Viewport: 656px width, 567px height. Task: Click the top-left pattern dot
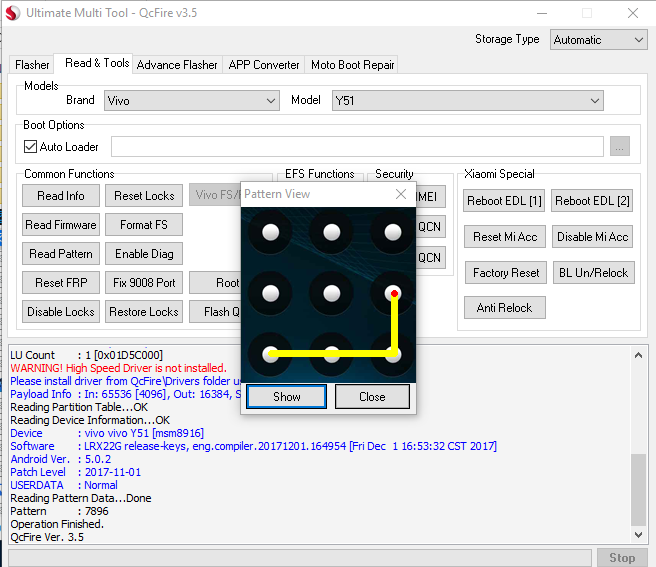tap(270, 232)
